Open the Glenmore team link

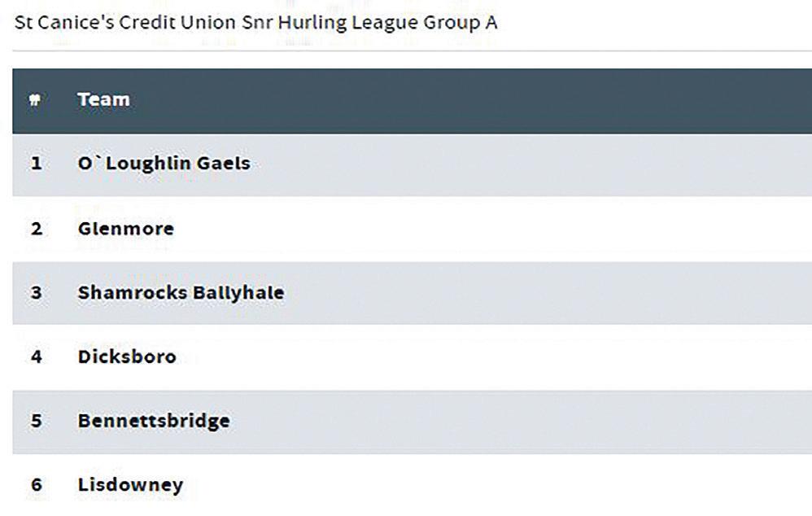click(126, 229)
